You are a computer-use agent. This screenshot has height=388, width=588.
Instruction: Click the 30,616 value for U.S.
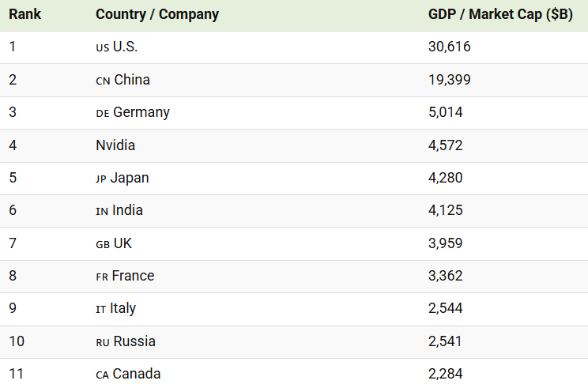pyautogui.click(x=449, y=47)
